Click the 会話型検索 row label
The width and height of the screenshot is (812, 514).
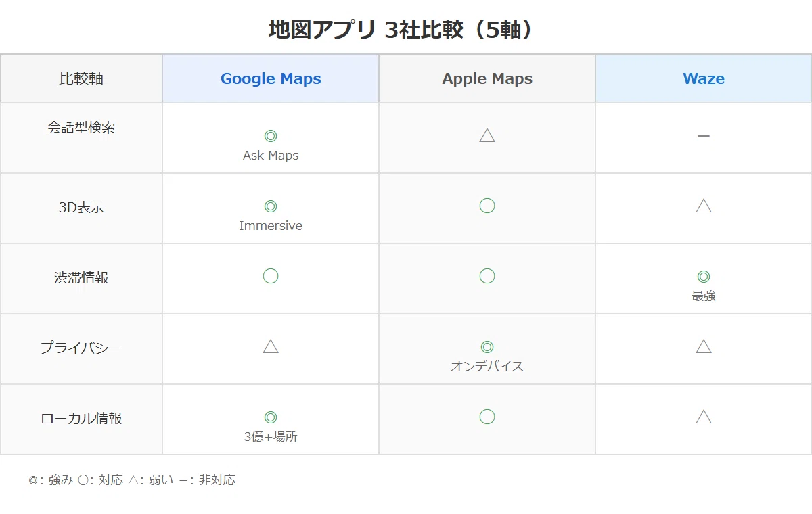point(81,128)
